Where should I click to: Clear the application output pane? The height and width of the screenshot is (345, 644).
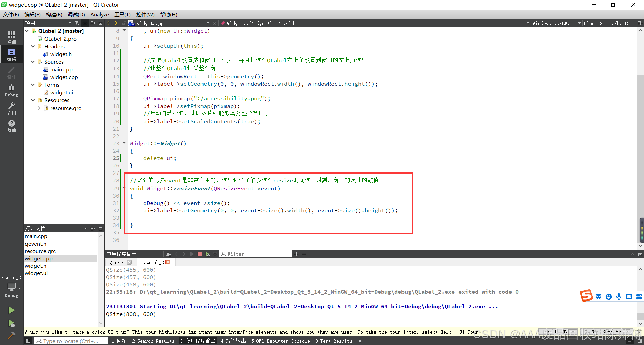(169, 254)
